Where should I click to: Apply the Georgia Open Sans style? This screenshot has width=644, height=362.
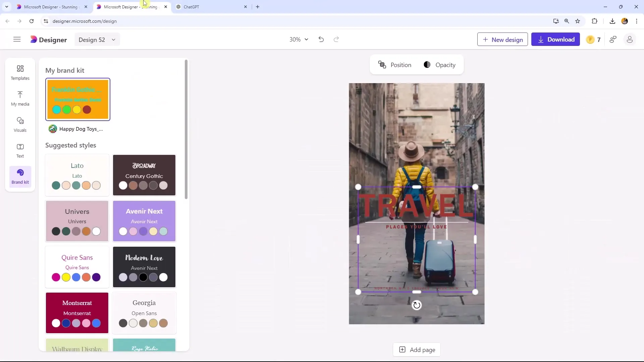tap(144, 313)
